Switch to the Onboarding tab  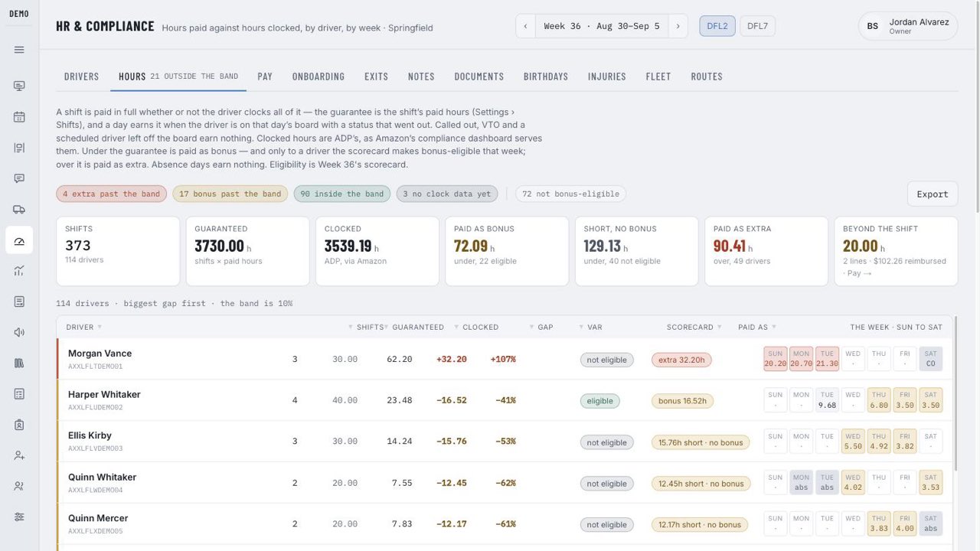pyautogui.click(x=318, y=77)
